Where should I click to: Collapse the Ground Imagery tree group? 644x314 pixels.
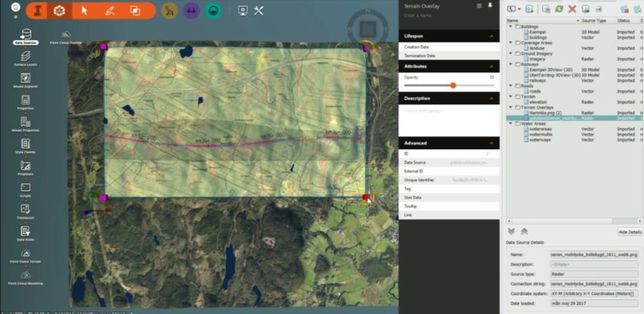(511, 54)
